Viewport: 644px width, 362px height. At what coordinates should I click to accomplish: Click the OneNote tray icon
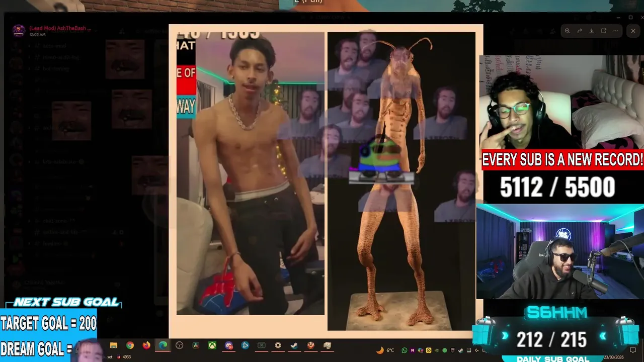click(413, 350)
